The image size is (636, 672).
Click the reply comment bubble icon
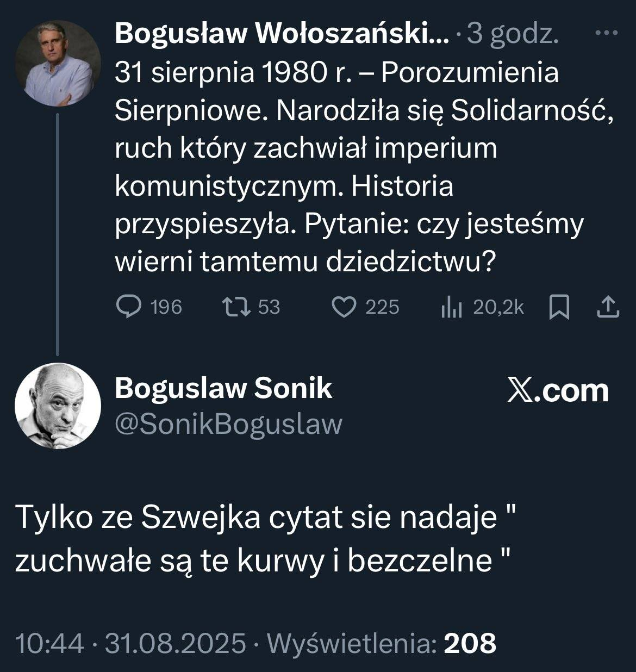coord(129,307)
